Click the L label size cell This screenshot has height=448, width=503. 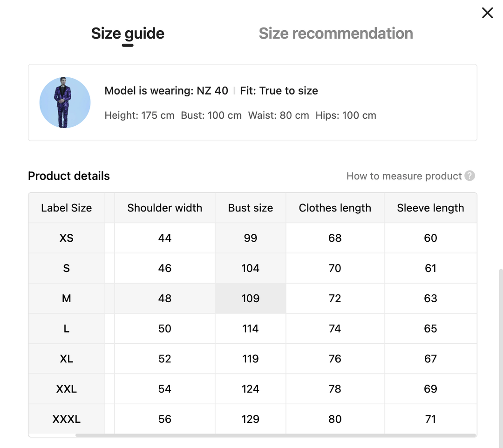(x=67, y=329)
